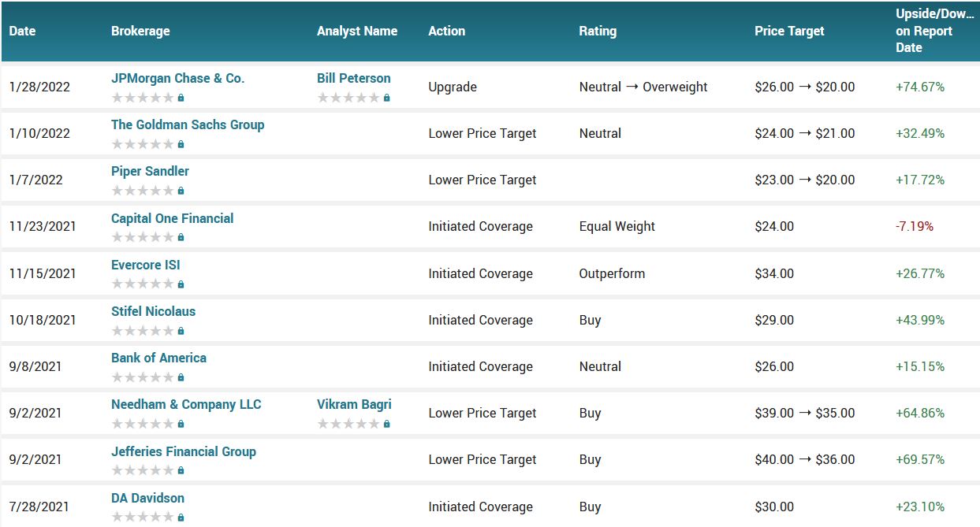Click lock icon under Vikram Bagri
Screen dimensions: 980x527
pos(386,424)
